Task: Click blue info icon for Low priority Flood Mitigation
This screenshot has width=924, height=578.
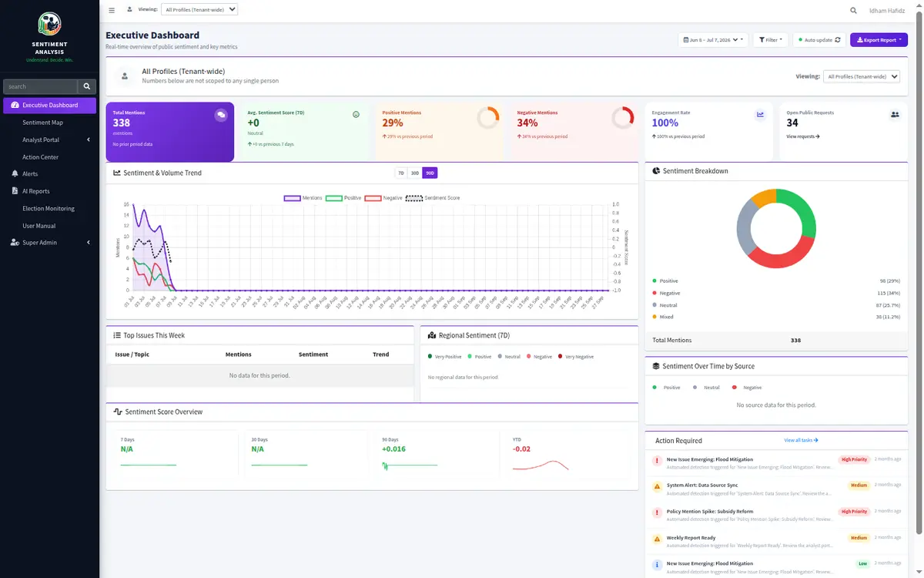Action: pyautogui.click(x=657, y=565)
